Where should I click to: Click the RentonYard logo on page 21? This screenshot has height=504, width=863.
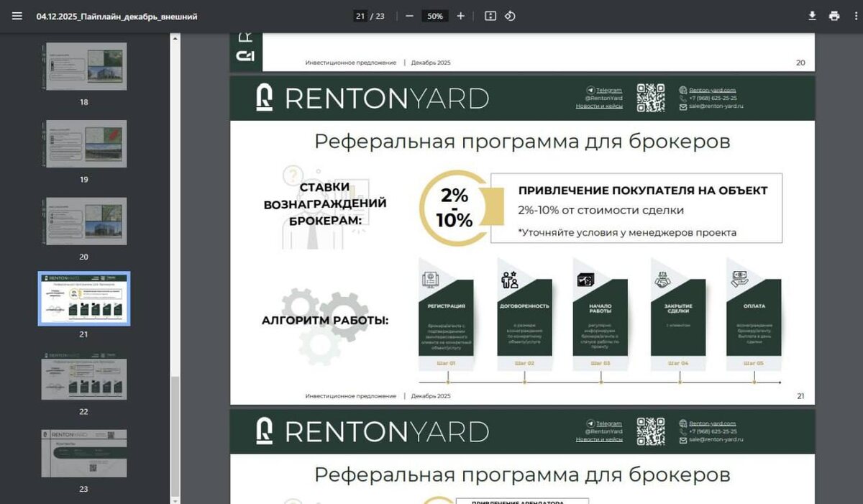373,98
